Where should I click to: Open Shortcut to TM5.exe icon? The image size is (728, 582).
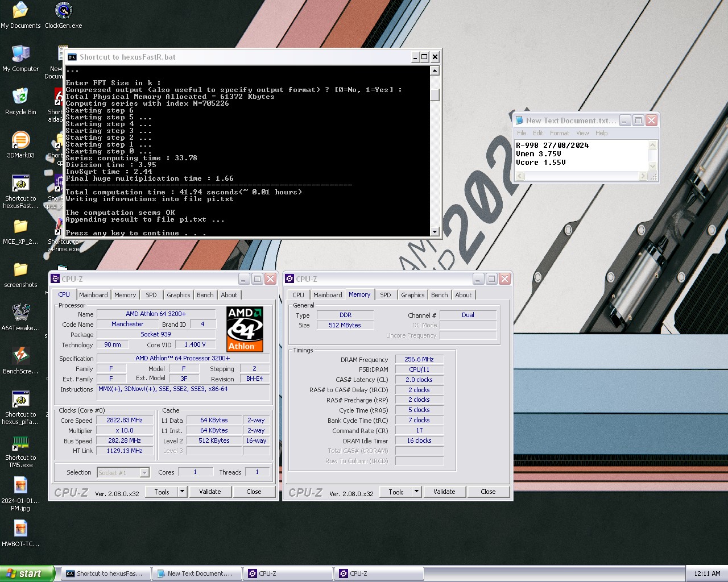[x=20, y=451]
